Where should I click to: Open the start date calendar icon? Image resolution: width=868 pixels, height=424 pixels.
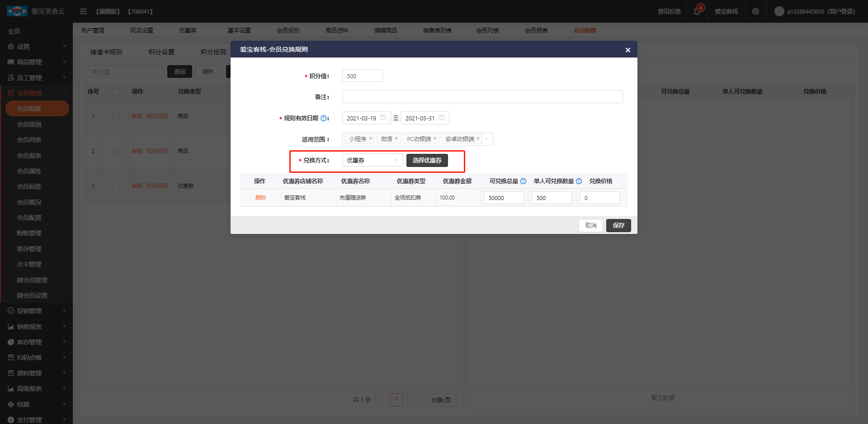[x=383, y=118]
